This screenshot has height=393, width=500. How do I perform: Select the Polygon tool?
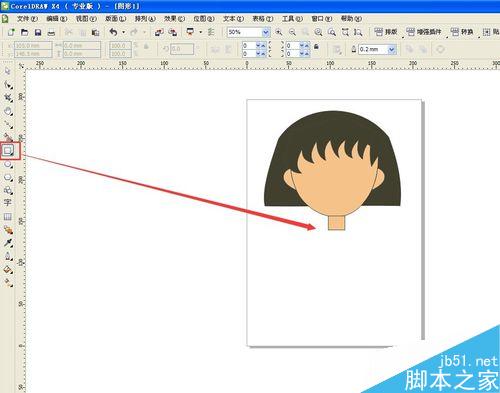pyautogui.click(x=8, y=177)
